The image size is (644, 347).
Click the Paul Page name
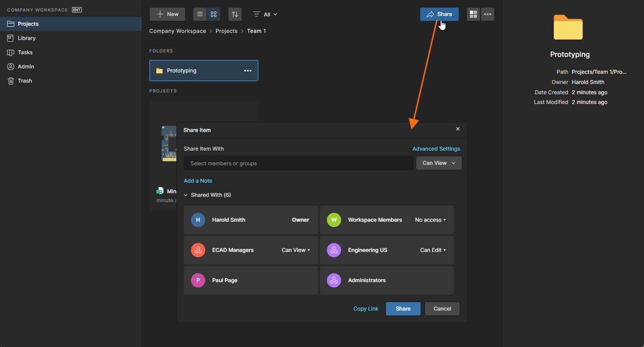coord(225,280)
